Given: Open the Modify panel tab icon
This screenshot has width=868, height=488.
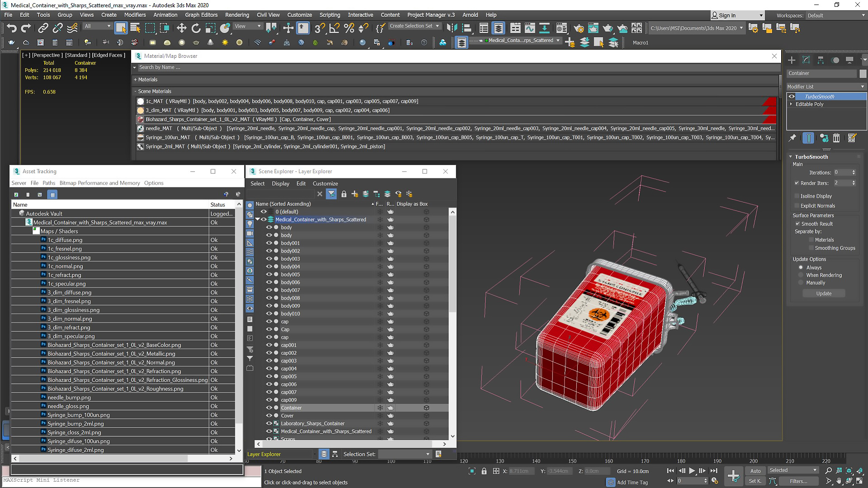Looking at the screenshot, I should tap(806, 60).
